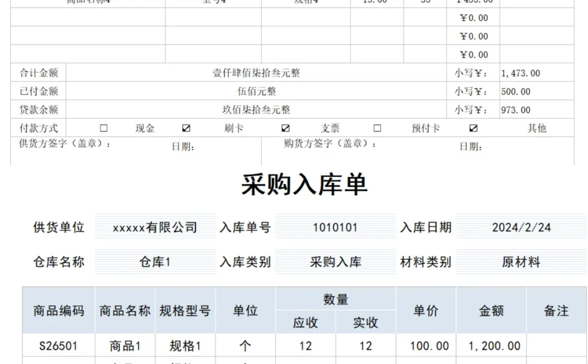Viewport: 588px width, 364px height.
Task: Uncheck the 其他 payment checkbox
Action: (473, 128)
